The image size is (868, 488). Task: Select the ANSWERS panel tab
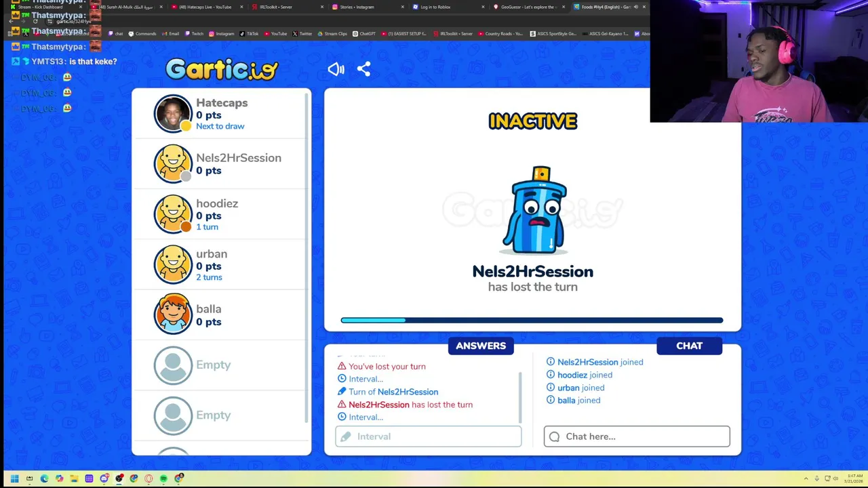481,346
